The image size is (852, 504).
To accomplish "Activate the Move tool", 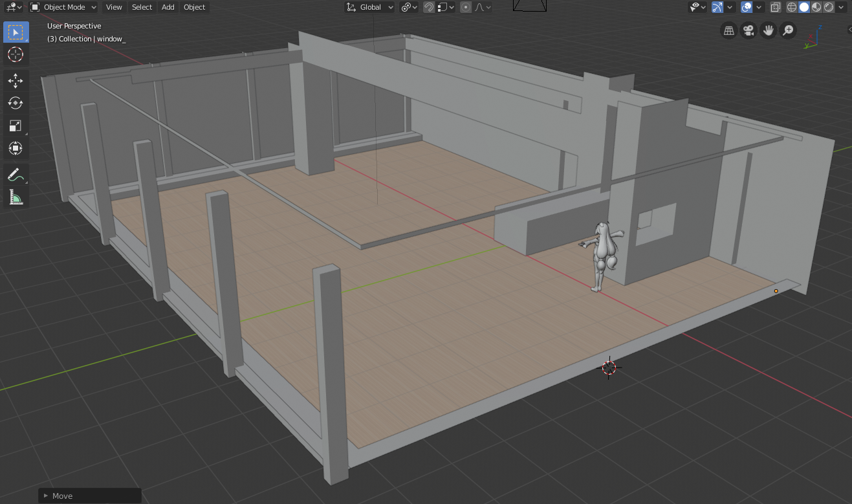I will [16, 80].
